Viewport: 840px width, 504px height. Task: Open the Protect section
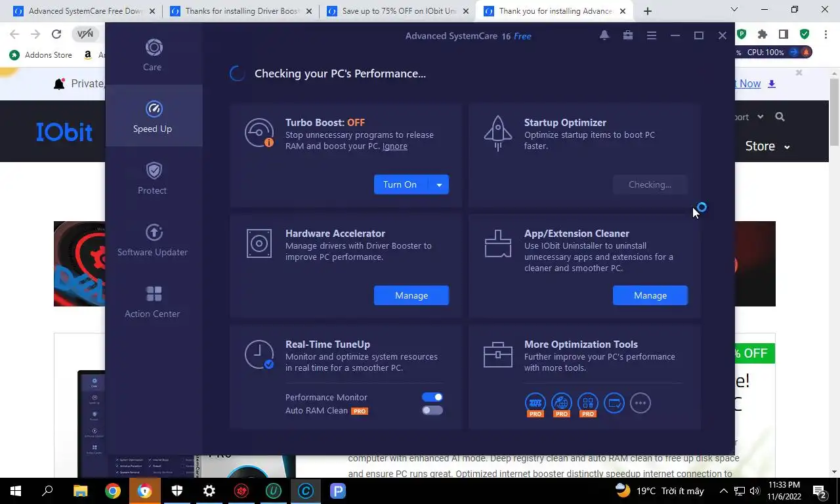pyautogui.click(x=153, y=178)
